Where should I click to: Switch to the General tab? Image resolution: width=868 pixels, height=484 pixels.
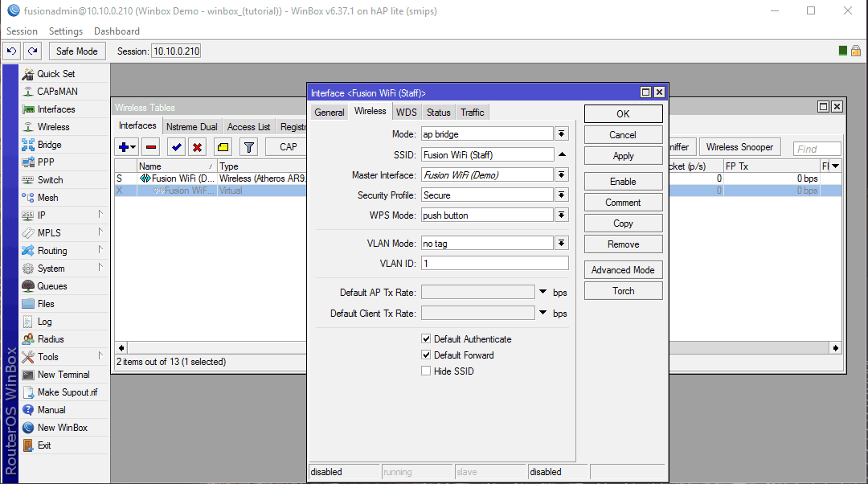point(330,113)
